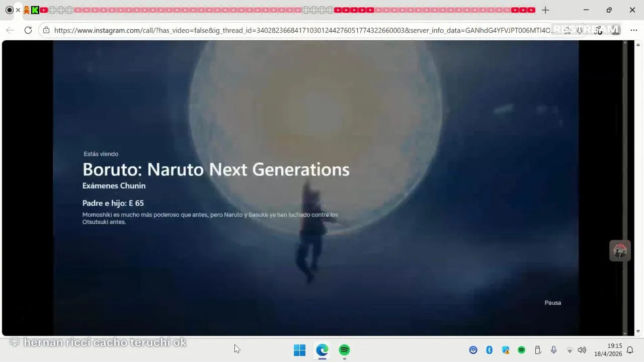Open the Edge profile avatar
Viewport: 644px width, 362px height.
coord(615,30)
